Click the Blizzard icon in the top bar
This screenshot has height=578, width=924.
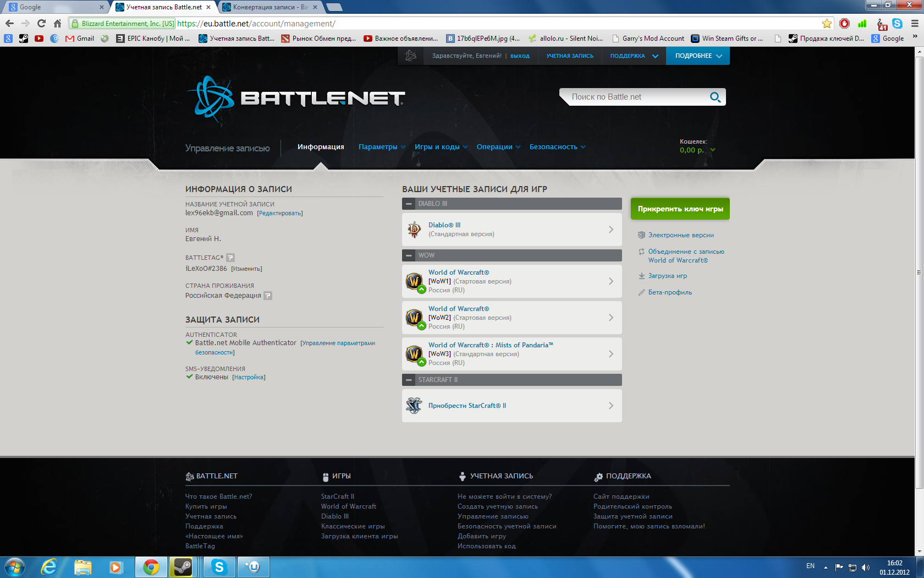point(411,56)
